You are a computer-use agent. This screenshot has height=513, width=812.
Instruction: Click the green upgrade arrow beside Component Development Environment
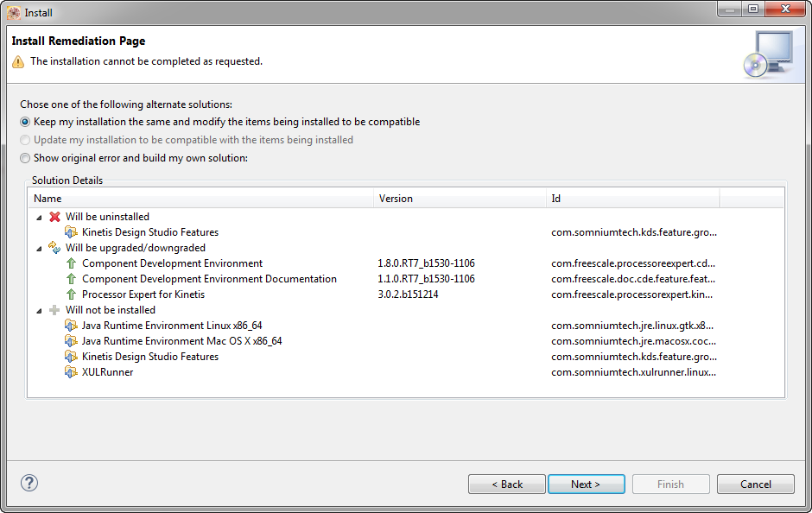coord(71,263)
